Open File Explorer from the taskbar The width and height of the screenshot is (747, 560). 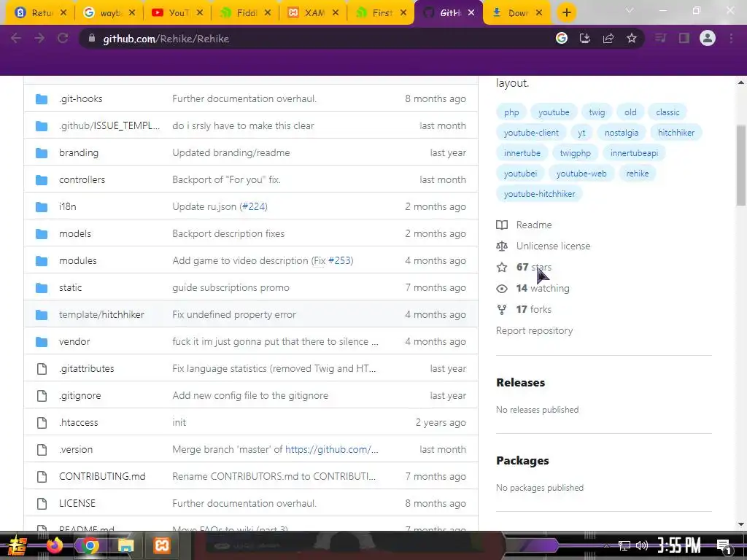tap(125, 545)
